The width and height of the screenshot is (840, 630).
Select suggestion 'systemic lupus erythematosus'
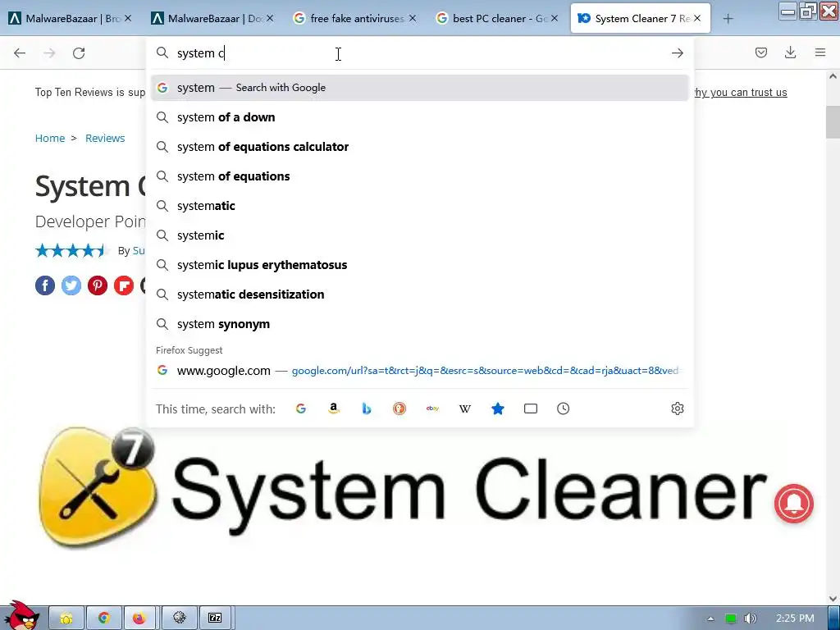pos(419,265)
